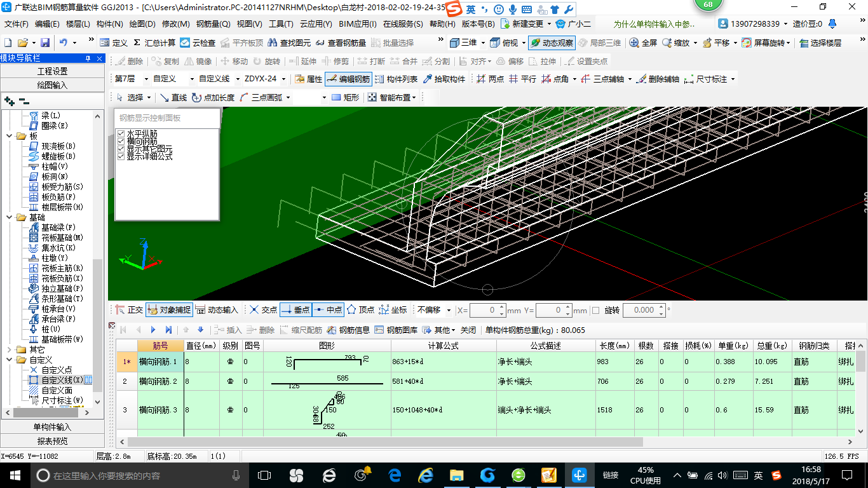Select the 平行 parallel axis tool
Image resolution: width=868 pixels, height=488 pixels.
pyautogui.click(x=522, y=79)
